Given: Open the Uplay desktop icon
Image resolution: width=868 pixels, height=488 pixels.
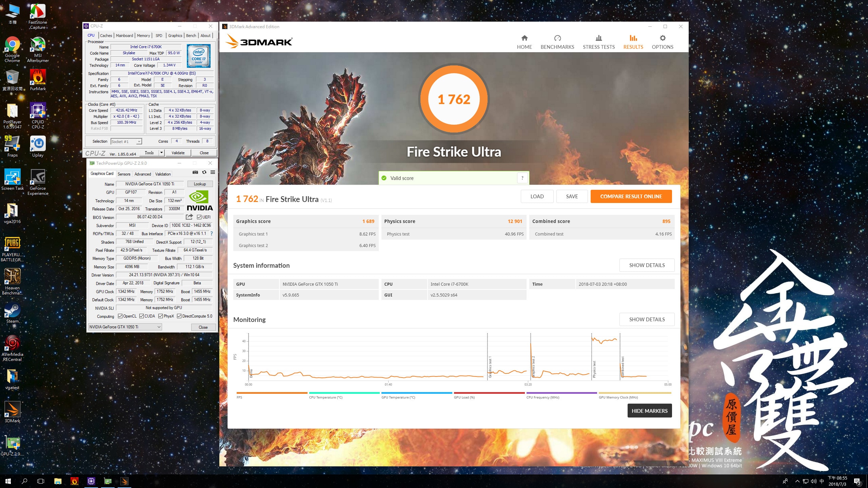Looking at the screenshot, I should (x=38, y=146).
